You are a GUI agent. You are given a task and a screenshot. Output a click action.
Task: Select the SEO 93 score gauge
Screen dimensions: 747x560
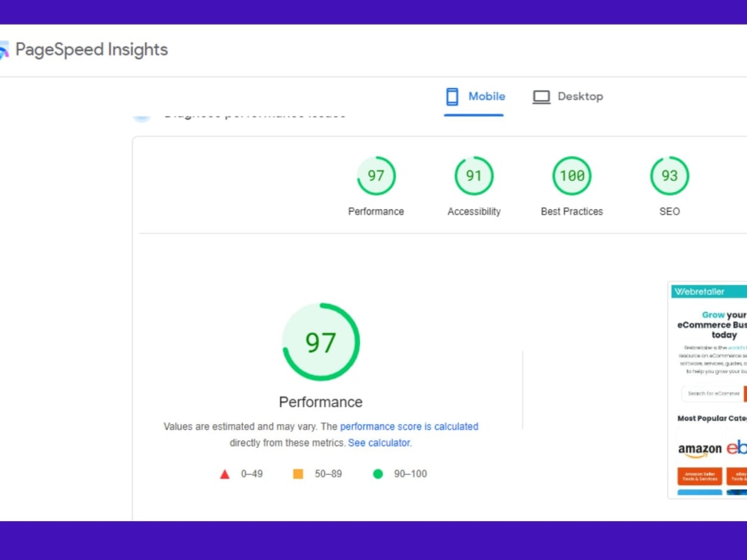tap(669, 175)
